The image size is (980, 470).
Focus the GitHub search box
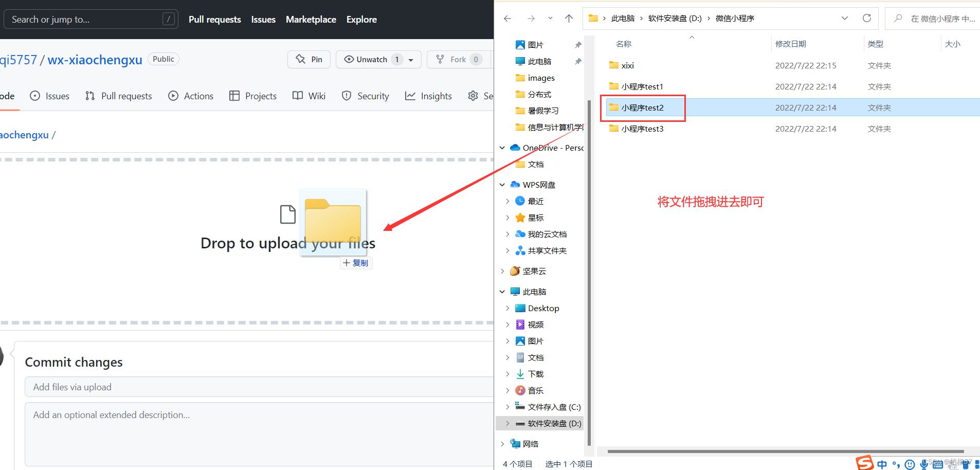coord(91,19)
